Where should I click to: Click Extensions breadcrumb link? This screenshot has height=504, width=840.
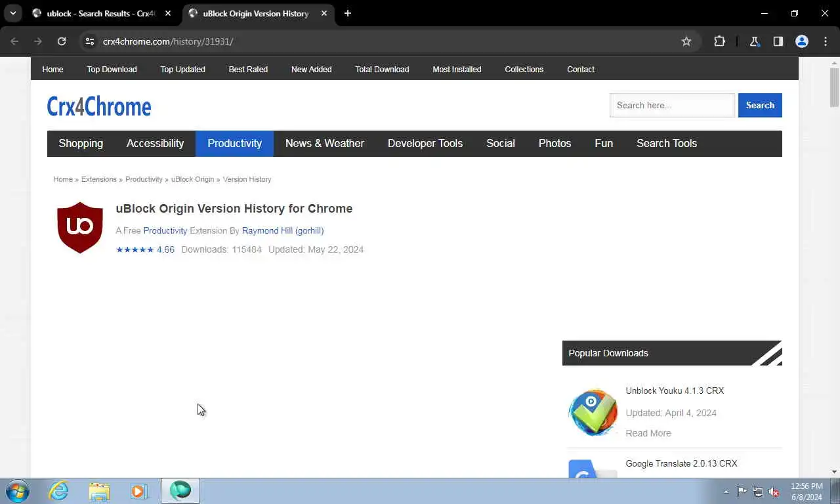(99, 179)
